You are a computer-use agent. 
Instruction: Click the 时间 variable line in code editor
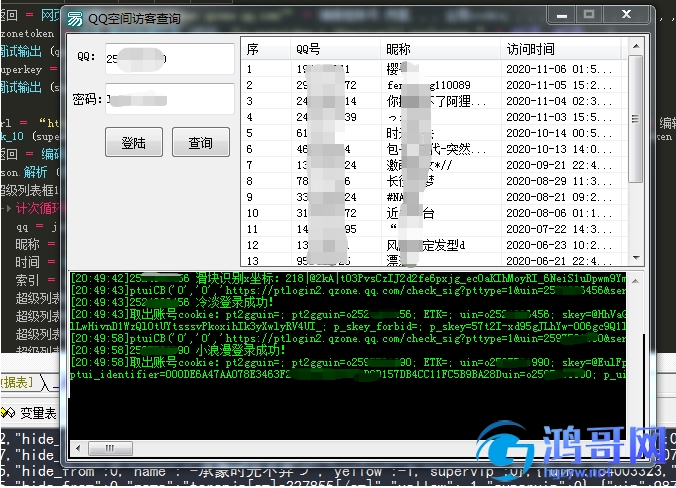point(36,262)
